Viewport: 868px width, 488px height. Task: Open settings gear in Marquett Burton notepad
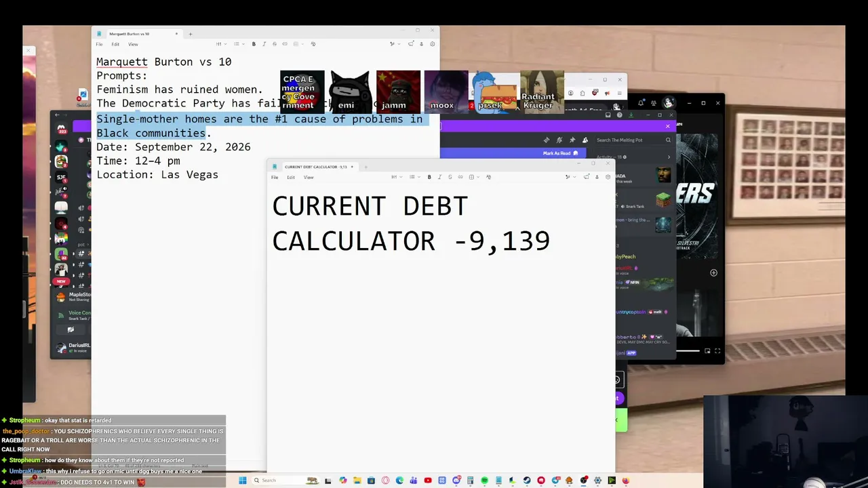coord(433,44)
